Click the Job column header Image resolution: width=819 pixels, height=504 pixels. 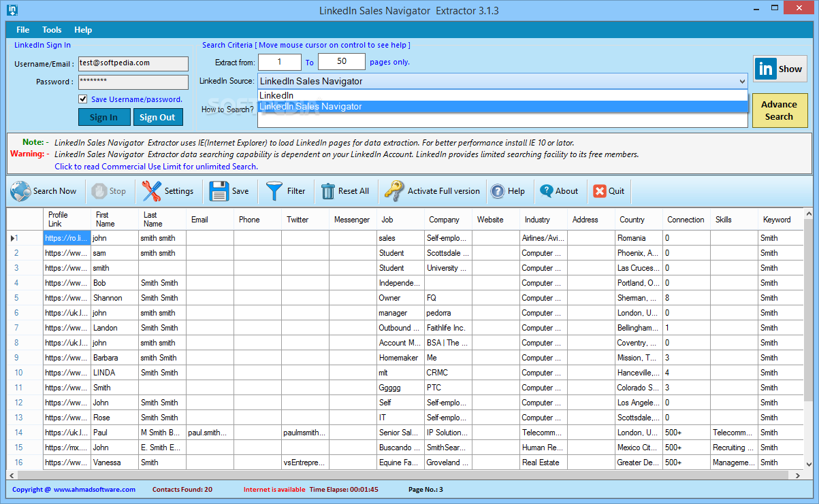point(400,219)
